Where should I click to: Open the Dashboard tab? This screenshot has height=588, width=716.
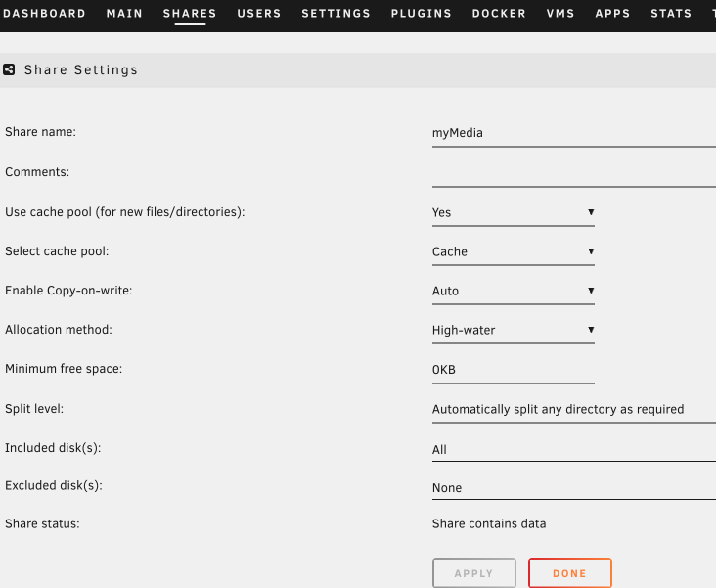pos(43,14)
